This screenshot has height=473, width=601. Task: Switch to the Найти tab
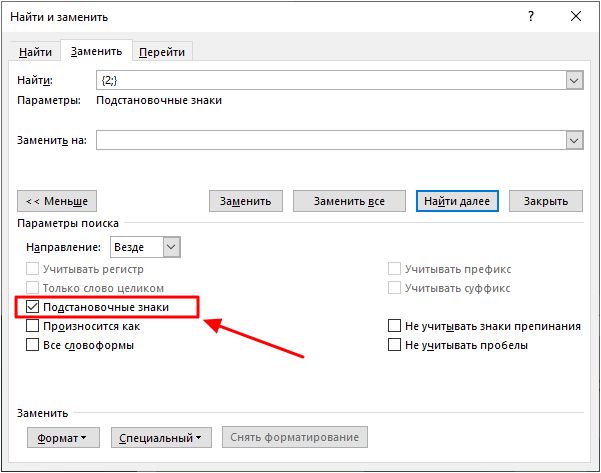point(35,52)
